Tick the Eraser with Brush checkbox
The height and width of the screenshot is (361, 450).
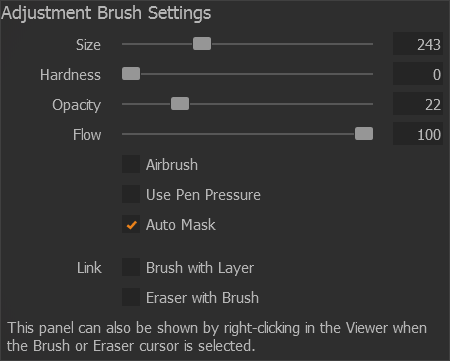click(x=131, y=297)
